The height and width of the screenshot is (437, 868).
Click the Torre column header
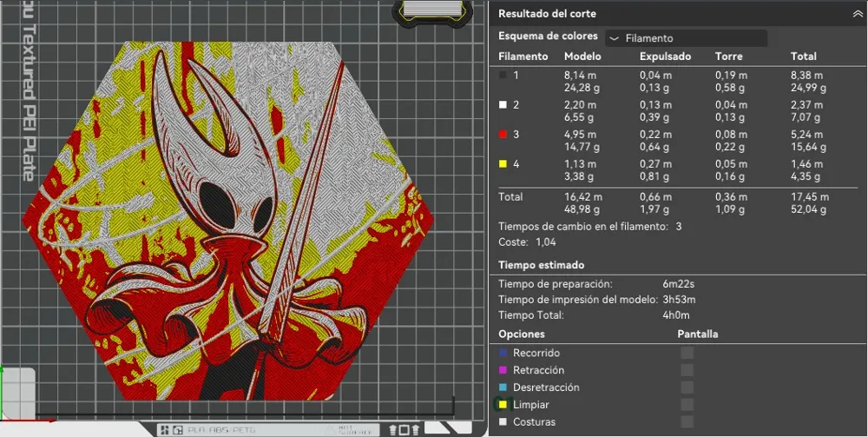pos(728,56)
